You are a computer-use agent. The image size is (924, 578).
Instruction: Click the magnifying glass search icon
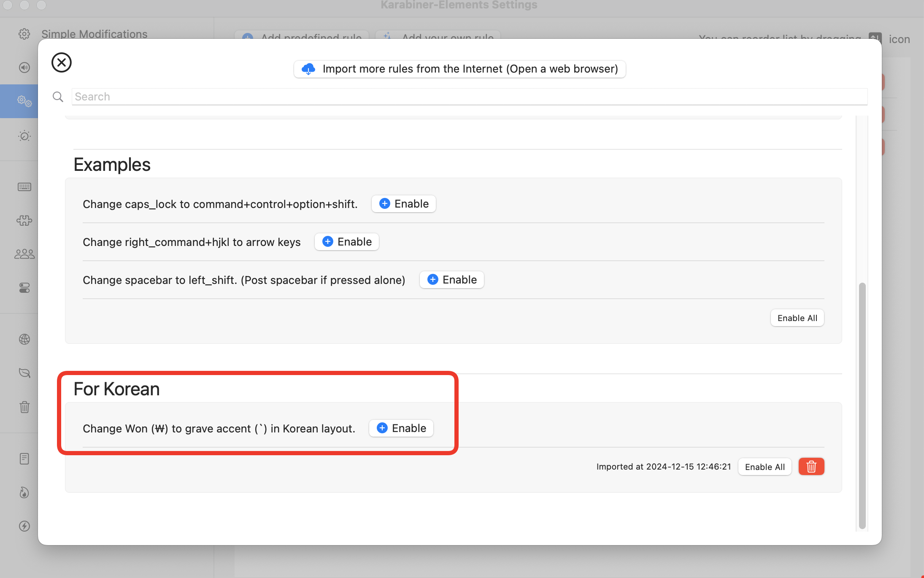pos(58,97)
